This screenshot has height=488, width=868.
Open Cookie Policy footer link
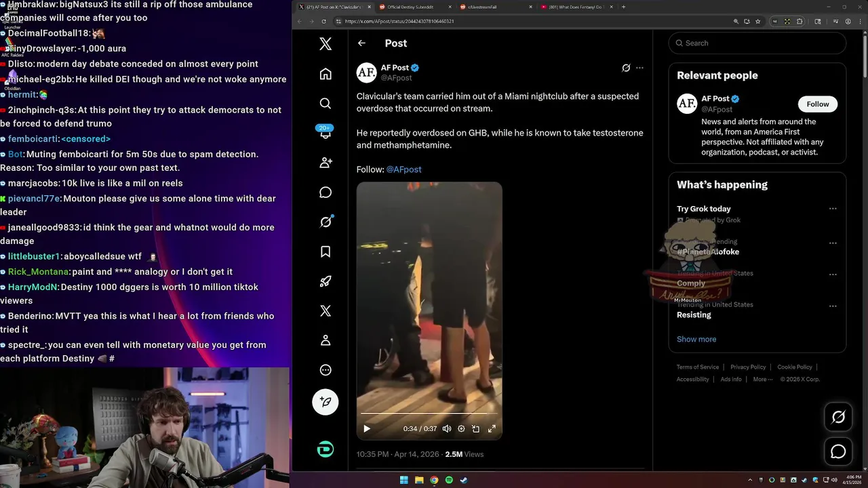pos(795,367)
